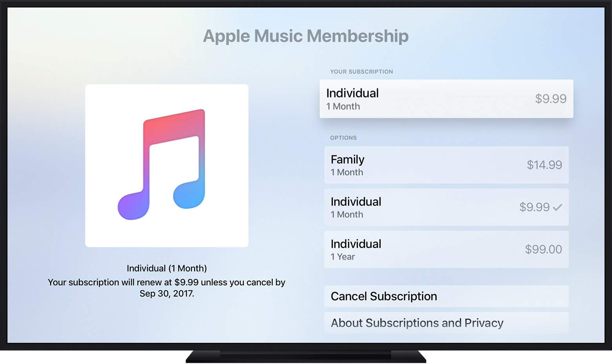
Task: Click the YOUR SUBSCRIPTION heading
Action: (x=361, y=72)
